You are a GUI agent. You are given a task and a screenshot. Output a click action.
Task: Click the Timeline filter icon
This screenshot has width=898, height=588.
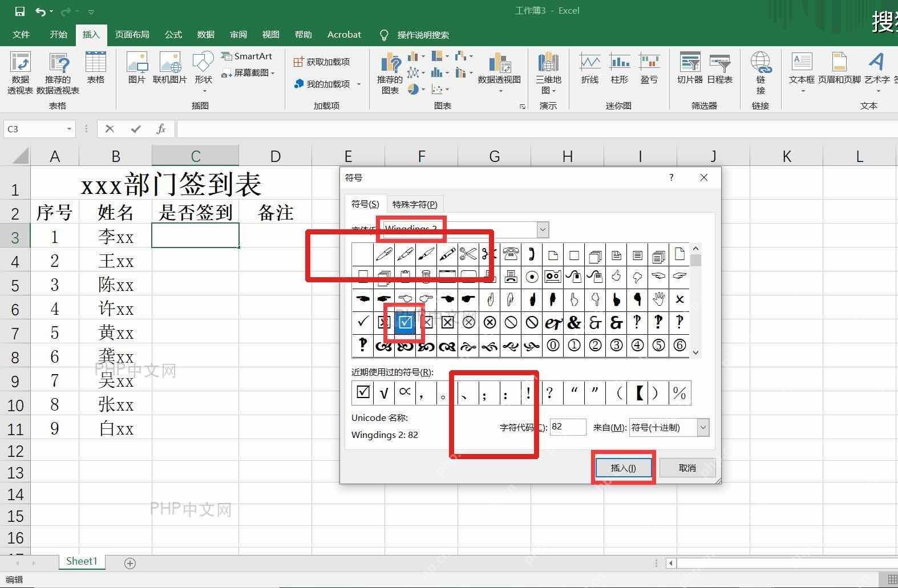point(719,68)
